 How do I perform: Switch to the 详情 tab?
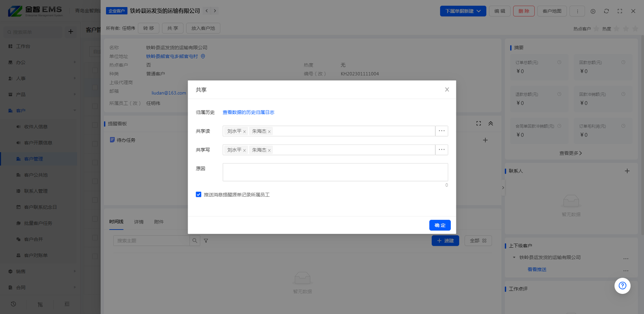pos(139,222)
